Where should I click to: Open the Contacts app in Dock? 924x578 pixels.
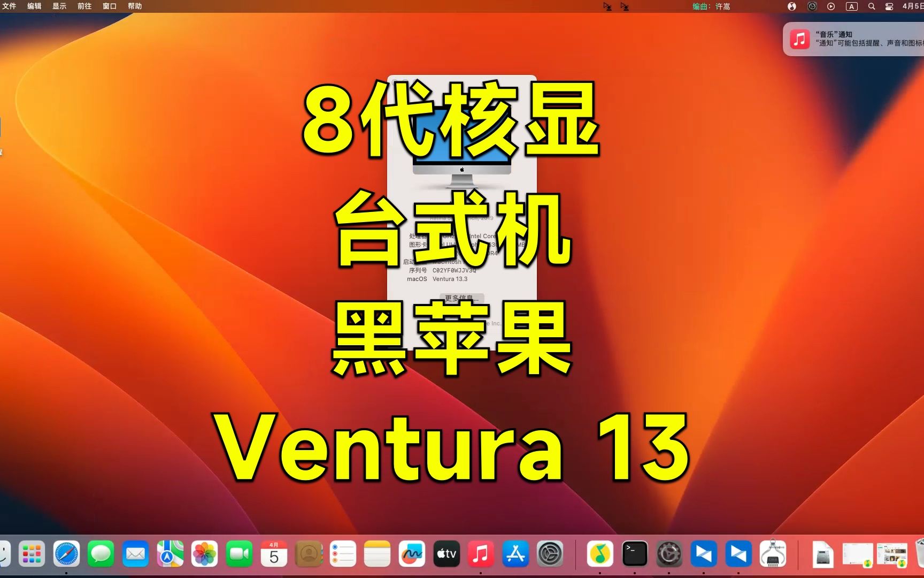pyautogui.click(x=309, y=554)
